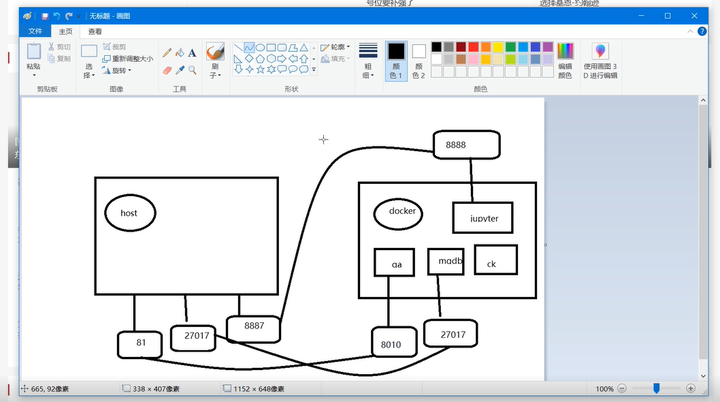Click the Paste clipboard icon
The width and height of the screenshot is (720, 402).
(34, 51)
